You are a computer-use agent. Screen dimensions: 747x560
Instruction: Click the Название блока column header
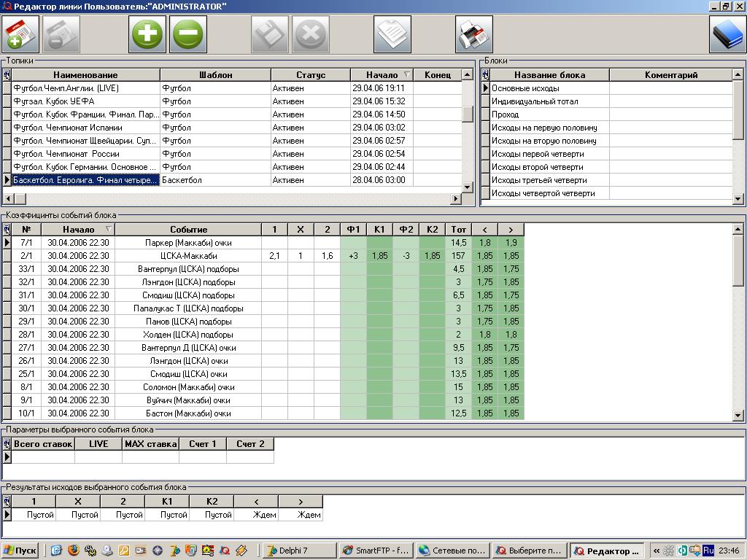point(550,75)
